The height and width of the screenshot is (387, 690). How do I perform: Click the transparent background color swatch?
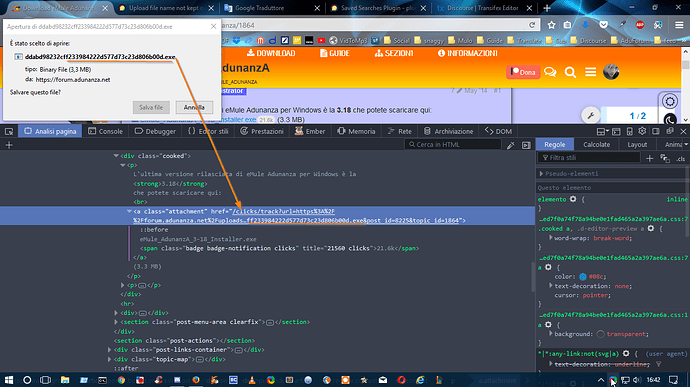pyautogui.click(x=601, y=334)
